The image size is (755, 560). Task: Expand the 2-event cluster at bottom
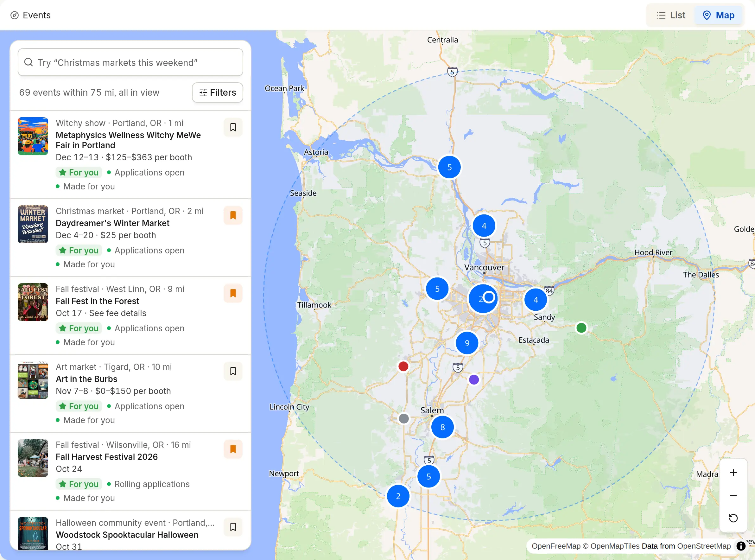click(398, 496)
